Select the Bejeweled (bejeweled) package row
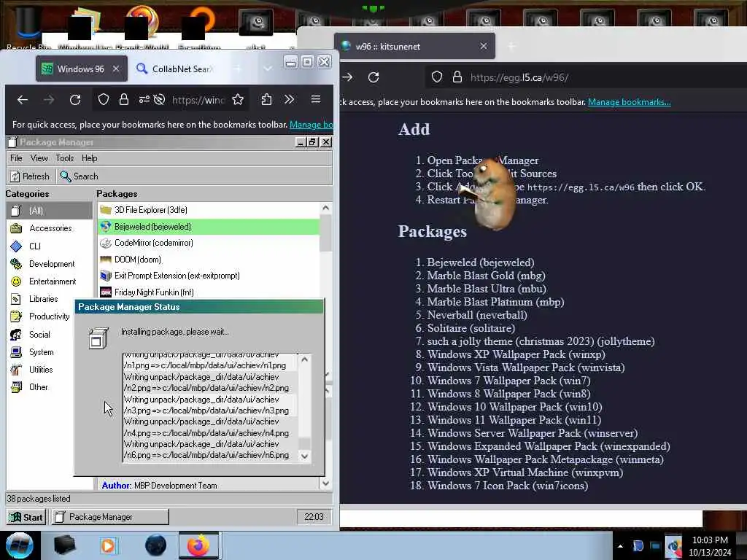 tap(209, 227)
